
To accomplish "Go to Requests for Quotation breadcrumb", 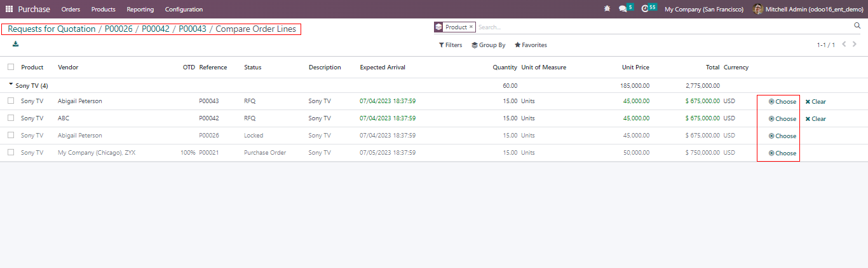I will [x=51, y=29].
